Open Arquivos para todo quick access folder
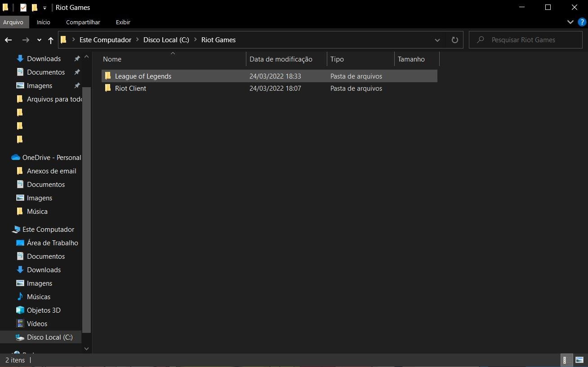Image resolution: width=588 pixels, height=367 pixels. click(x=54, y=99)
